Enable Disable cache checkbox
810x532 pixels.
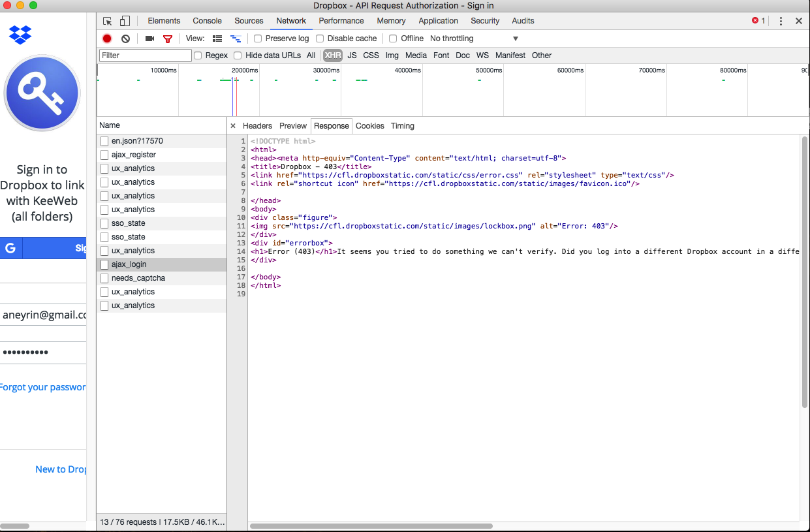click(320, 39)
